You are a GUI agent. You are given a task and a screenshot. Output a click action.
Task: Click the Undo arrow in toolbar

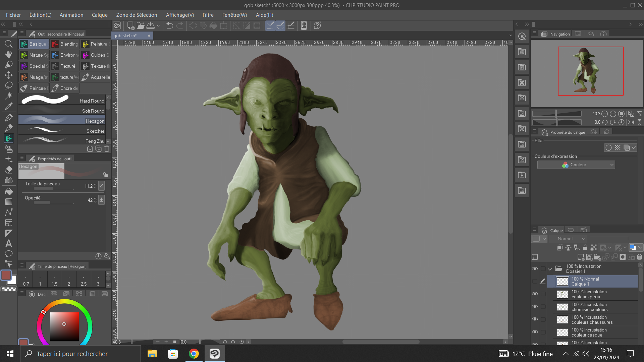pos(170,25)
